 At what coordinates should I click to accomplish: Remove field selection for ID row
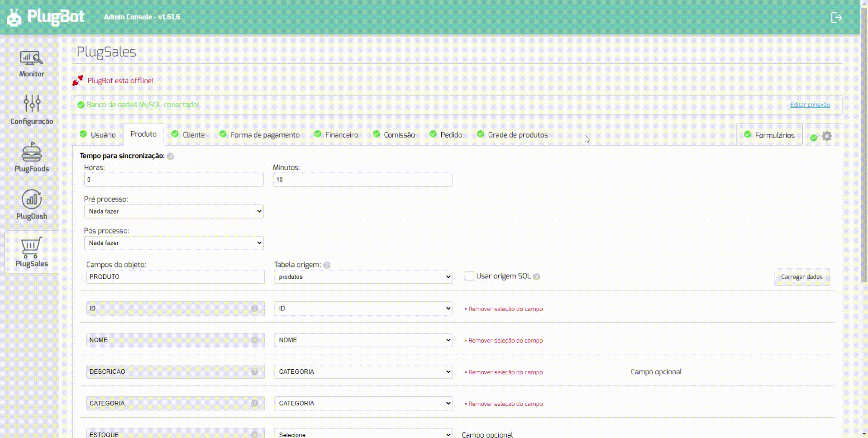click(504, 309)
